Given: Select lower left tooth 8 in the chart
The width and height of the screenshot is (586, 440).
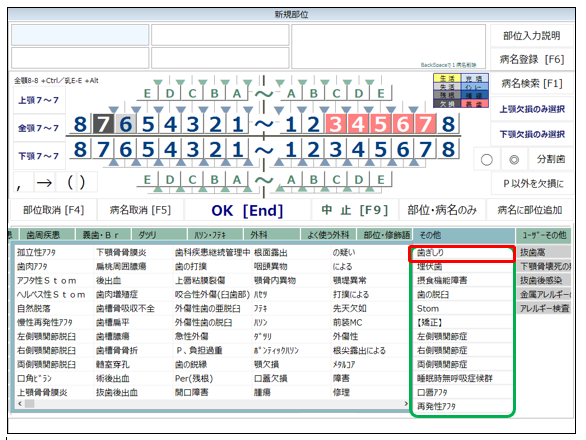Looking at the screenshot, I should [448, 150].
